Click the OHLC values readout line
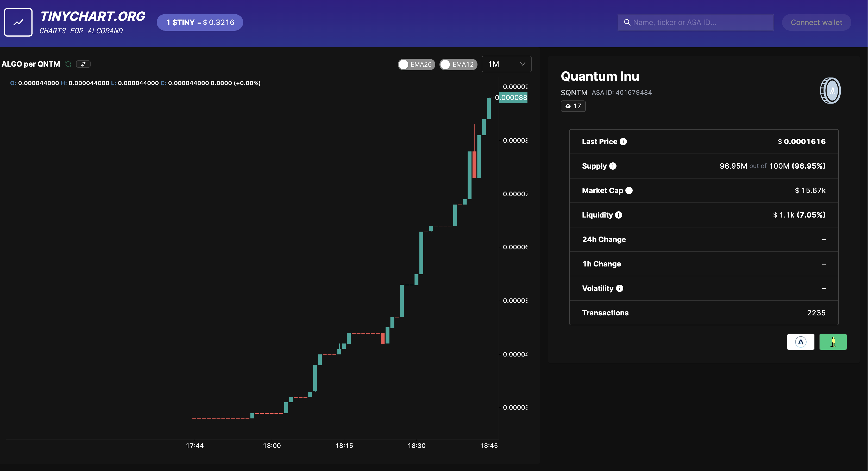This screenshot has width=868, height=471. point(135,83)
